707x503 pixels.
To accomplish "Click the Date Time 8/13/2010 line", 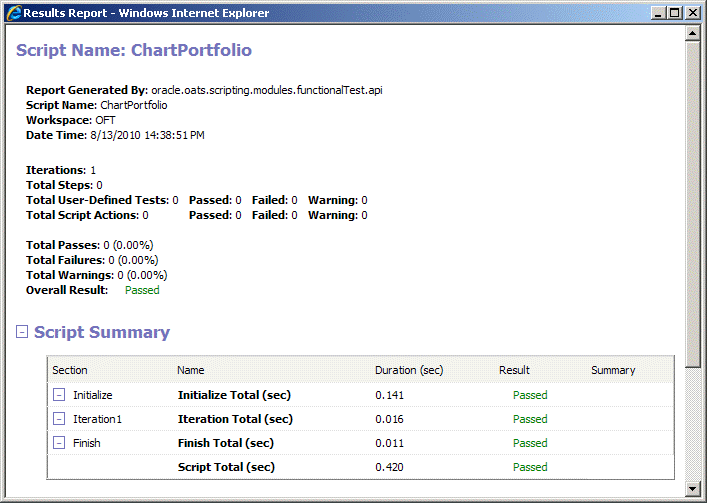I will (x=115, y=135).
